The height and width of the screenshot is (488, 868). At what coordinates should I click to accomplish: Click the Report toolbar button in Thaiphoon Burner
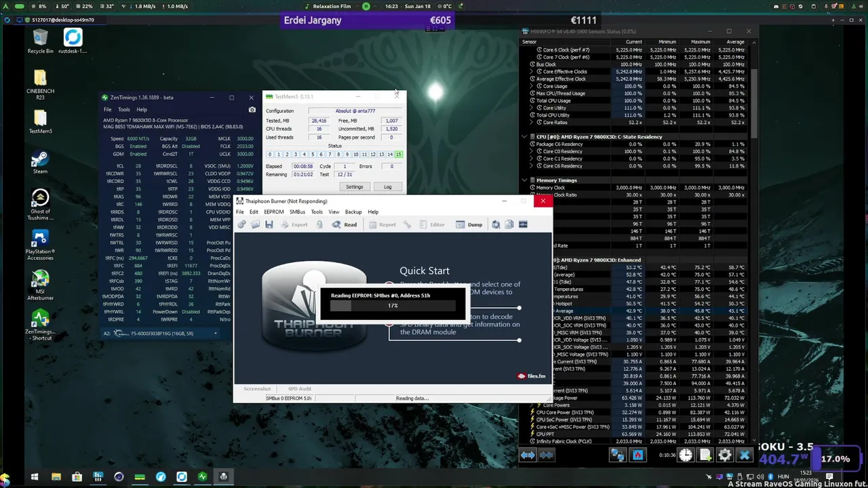(x=382, y=224)
